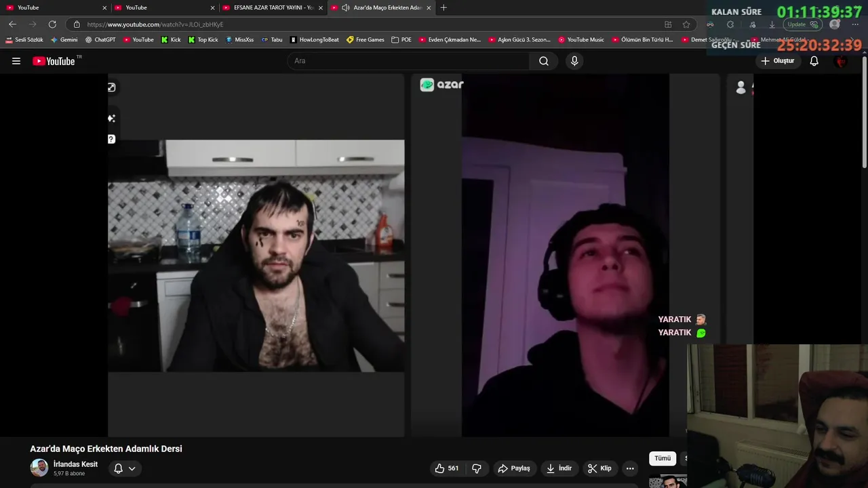Viewport: 868px width, 488px height.
Task: Open the Aşkın Gücü 3. Sezon bookmark
Action: pyautogui.click(x=519, y=40)
